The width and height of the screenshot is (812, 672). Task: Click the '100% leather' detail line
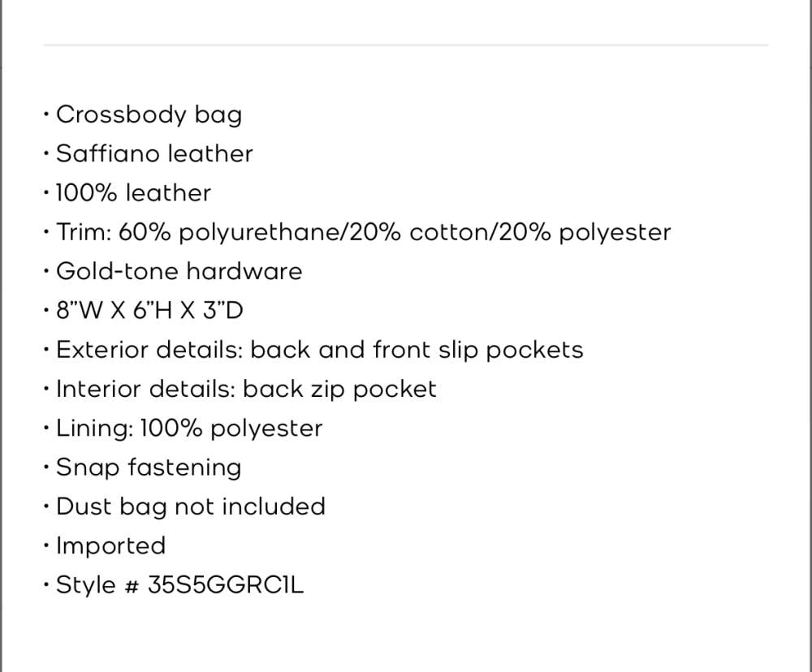pos(133,193)
